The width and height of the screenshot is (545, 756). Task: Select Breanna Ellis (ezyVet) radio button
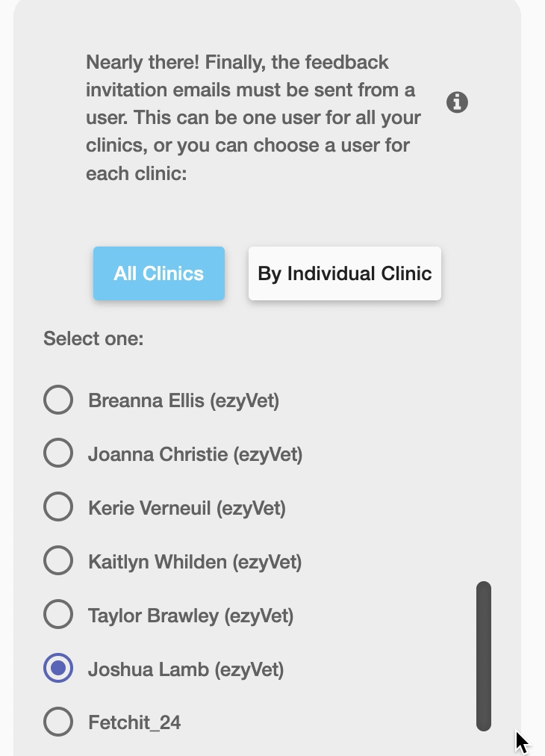58,400
